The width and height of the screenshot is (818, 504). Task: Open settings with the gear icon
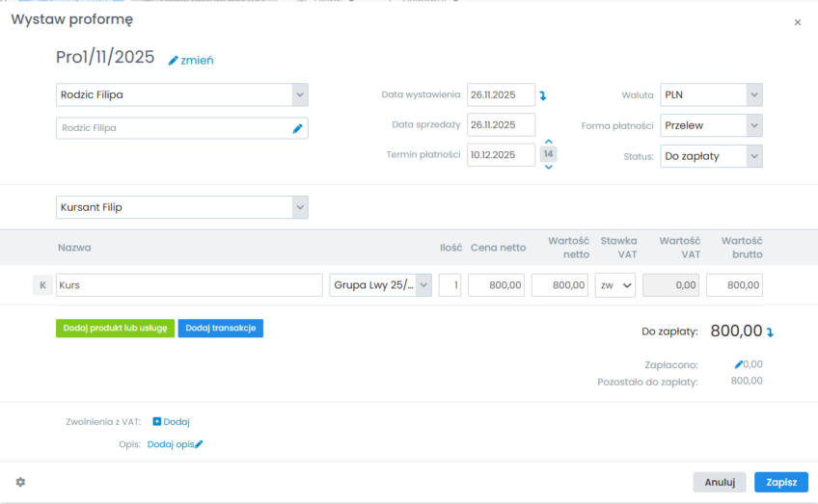[20, 482]
